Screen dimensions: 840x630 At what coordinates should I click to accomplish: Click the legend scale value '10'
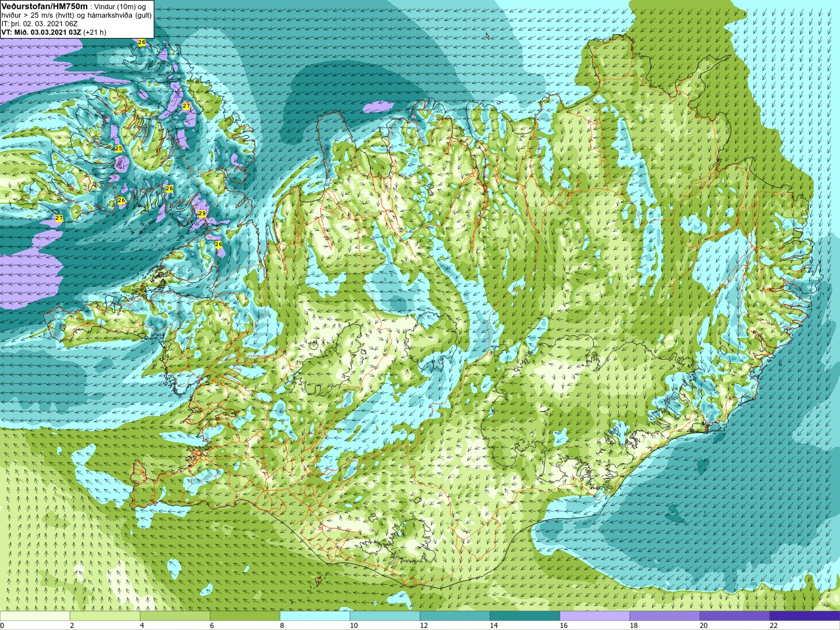354,625
